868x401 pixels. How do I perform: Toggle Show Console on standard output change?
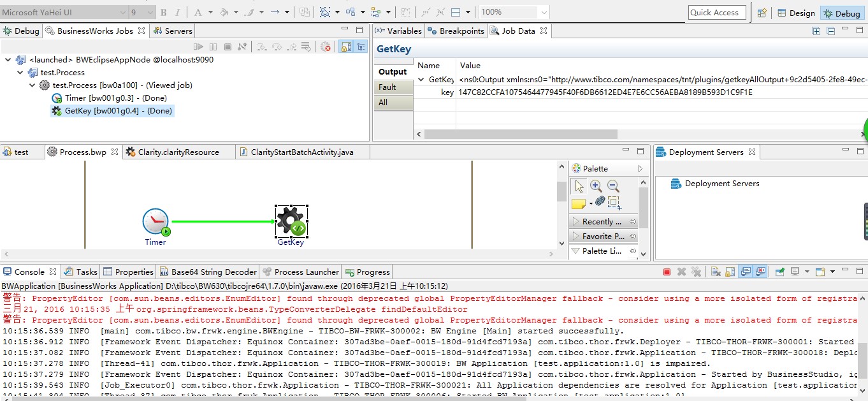point(746,272)
